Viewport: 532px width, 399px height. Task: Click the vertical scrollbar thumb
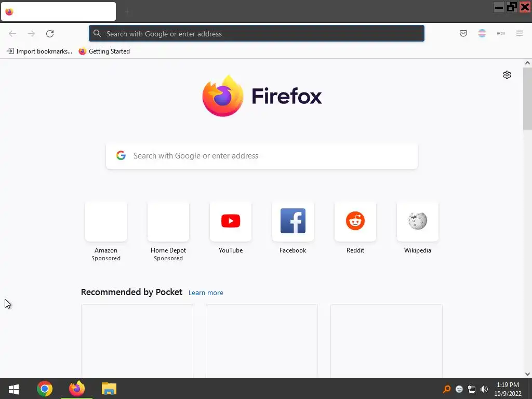coord(527,98)
